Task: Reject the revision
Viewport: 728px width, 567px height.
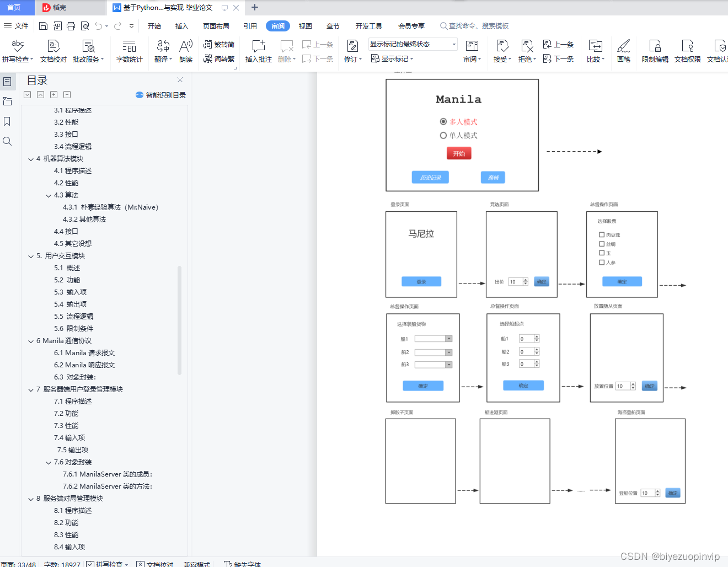Action: (527, 51)
